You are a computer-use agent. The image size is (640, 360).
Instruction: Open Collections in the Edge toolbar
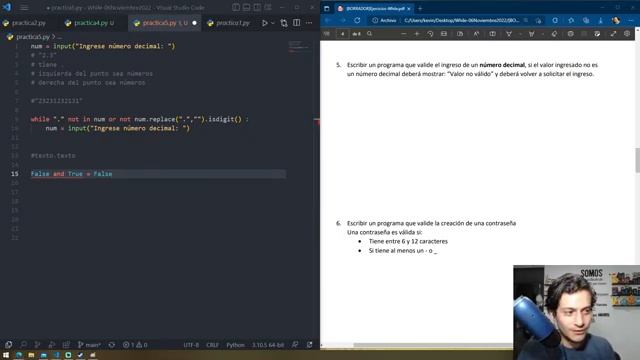(x=586, y=20)
